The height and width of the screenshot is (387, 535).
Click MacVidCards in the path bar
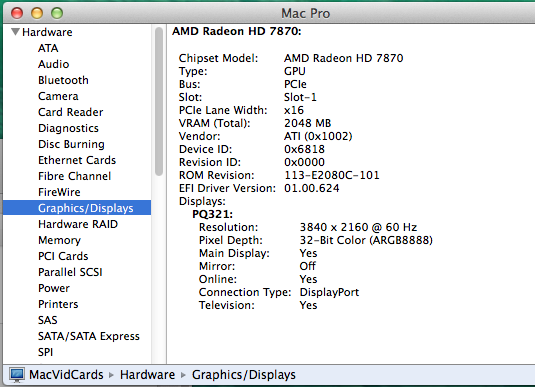point(66,375)
